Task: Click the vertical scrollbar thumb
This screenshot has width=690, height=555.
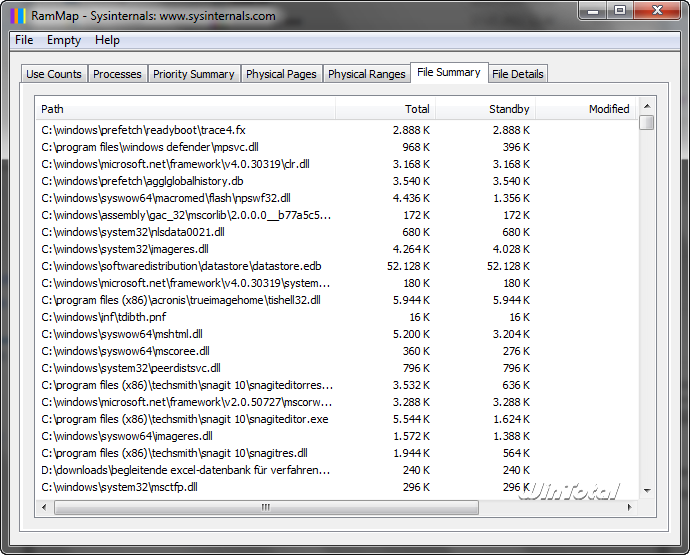Action: (647, 122)
